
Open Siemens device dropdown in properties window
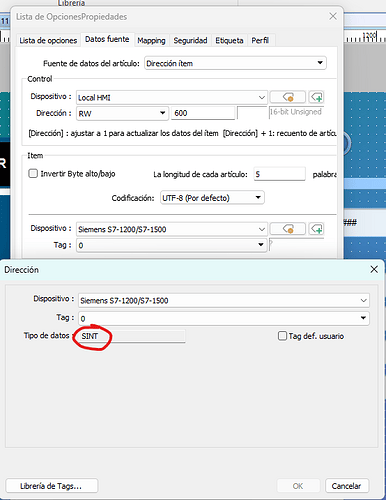[172, 229]
